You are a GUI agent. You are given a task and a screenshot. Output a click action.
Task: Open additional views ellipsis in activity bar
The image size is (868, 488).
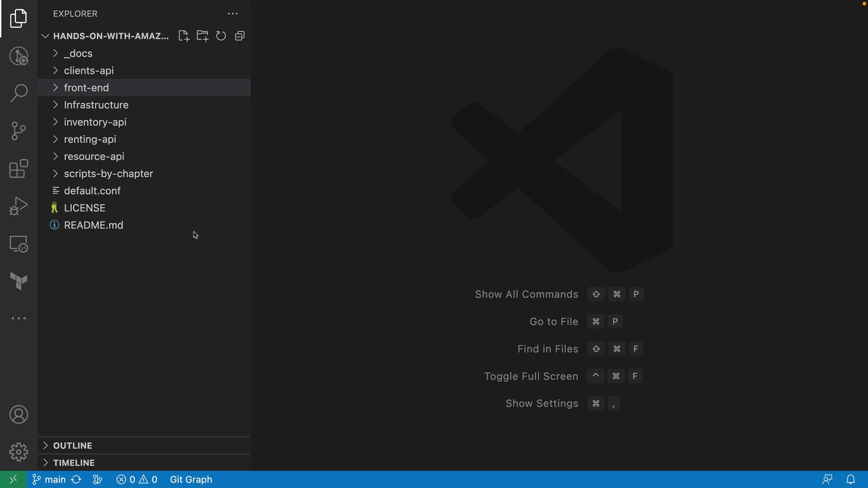click(19, 319)
